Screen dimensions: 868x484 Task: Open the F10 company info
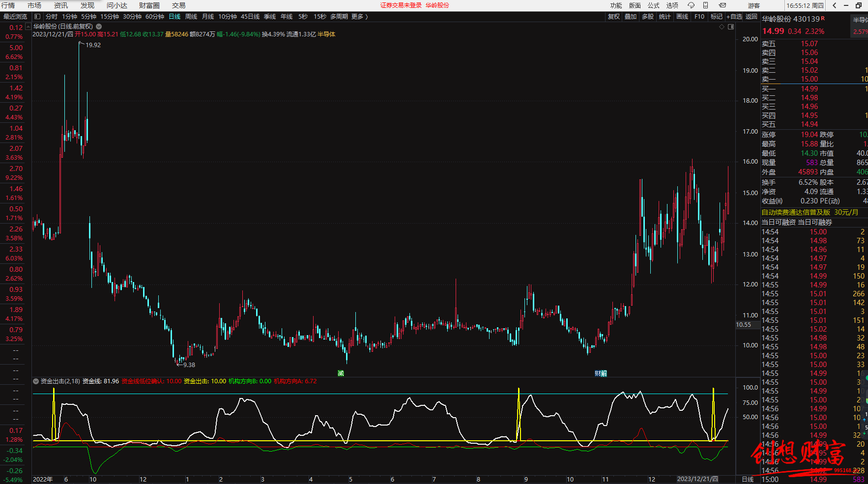click(699, 17)
